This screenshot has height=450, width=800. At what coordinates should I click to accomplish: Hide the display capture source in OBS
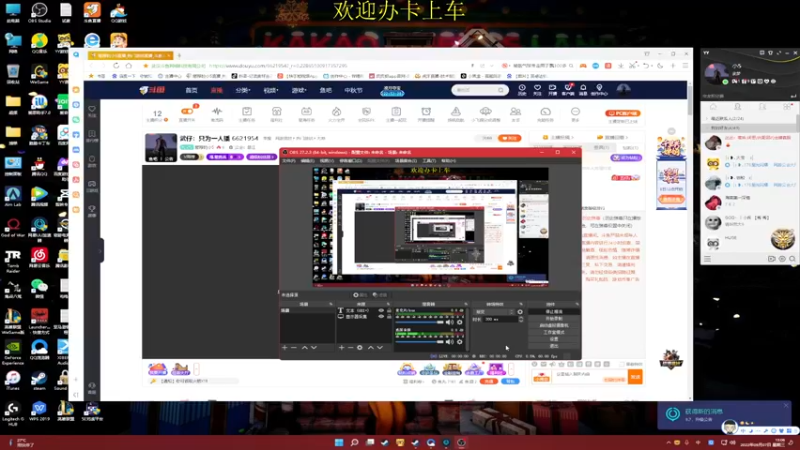pyautogui.click(x=381, y=316)
